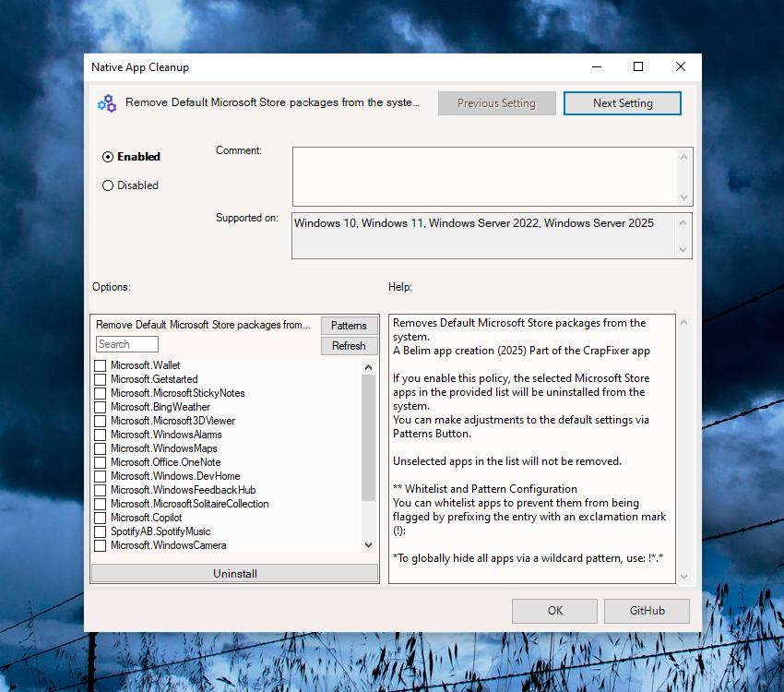784x692 pixels.
Task: Click the Supported on scroll down arrow
Action: point(683,249)
